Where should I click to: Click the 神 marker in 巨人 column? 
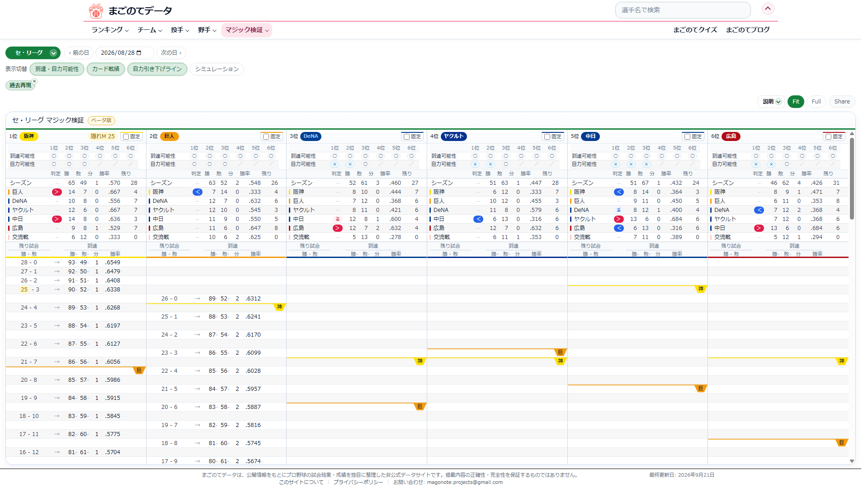tap(279, 307)
